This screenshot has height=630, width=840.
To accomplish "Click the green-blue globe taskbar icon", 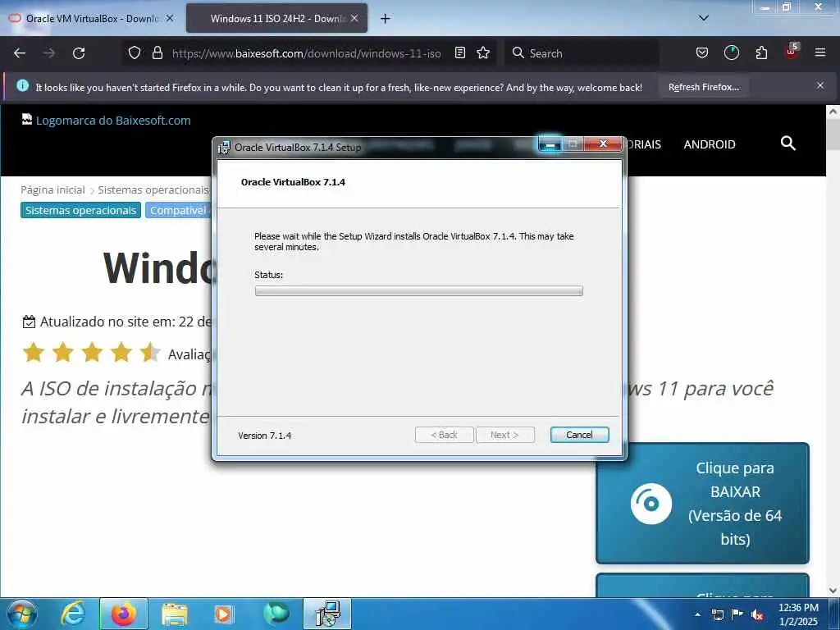I will 276,614.
